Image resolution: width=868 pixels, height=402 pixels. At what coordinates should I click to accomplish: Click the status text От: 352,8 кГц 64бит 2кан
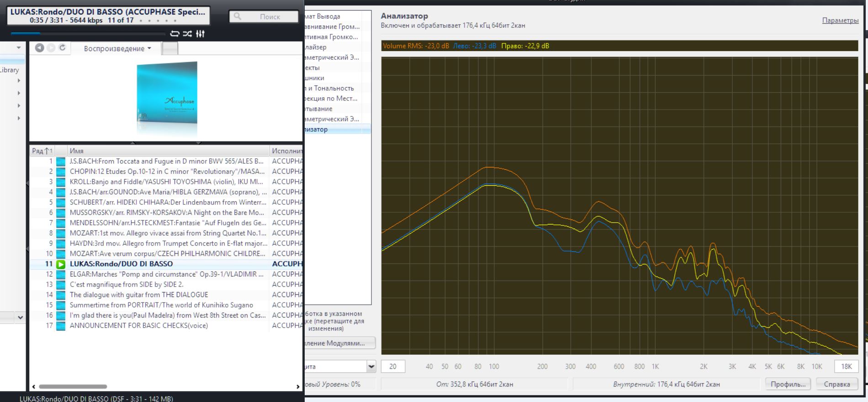(475, 384)
